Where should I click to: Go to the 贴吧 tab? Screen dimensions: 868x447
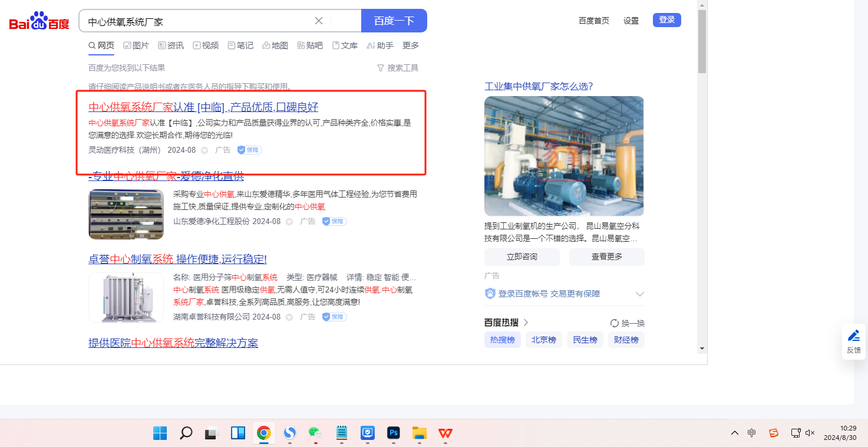pyautogui.click(x=310, y=45)
